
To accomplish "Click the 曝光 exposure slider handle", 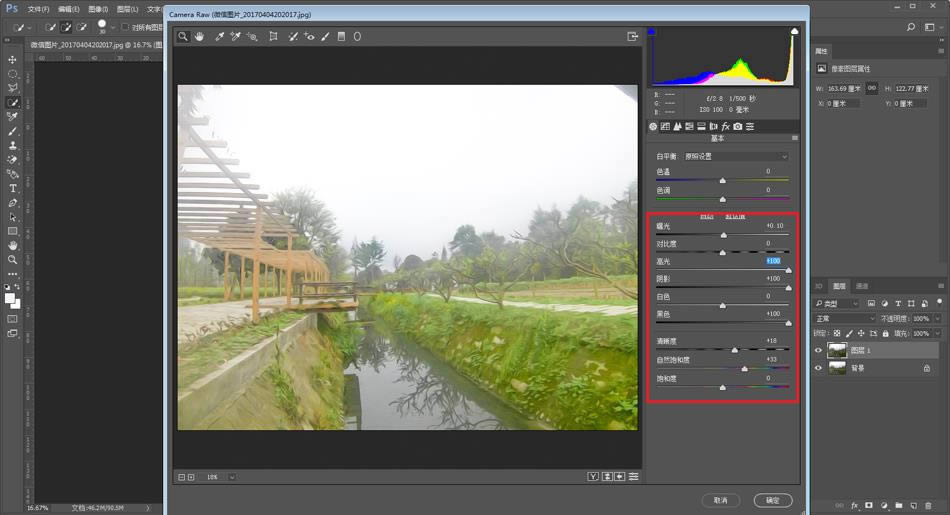I will (723, 235).
